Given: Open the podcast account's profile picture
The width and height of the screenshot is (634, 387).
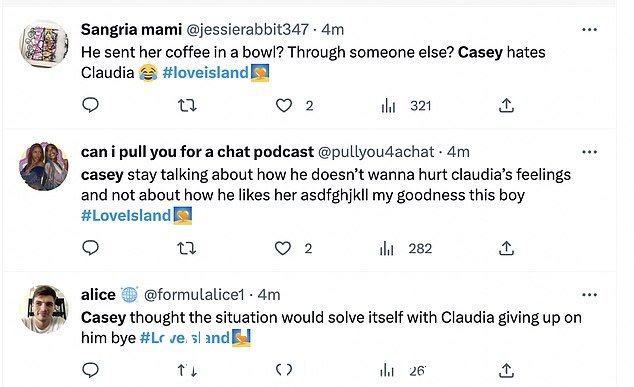Looking at the screenshot, I should click(44, 166).
